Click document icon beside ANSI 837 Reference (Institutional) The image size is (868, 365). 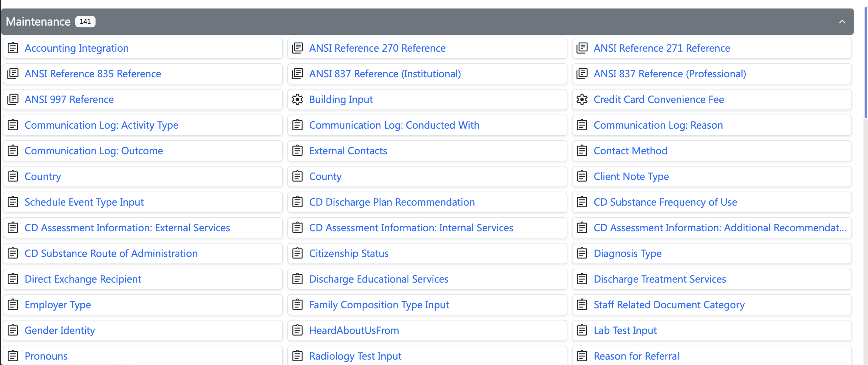pos(298,73)
